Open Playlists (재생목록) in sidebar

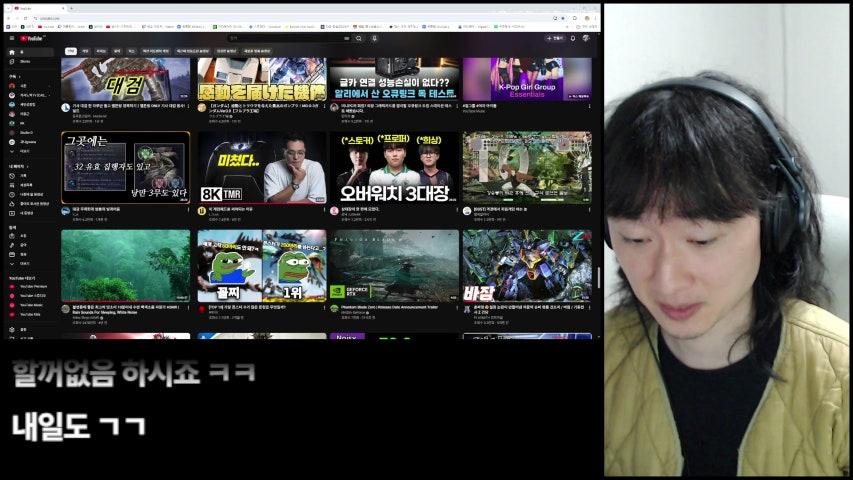pyautogui.click(x=30, y=185)
